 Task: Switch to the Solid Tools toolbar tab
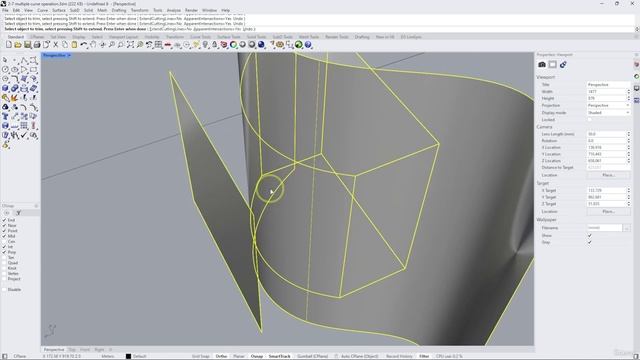click(256, 37)
